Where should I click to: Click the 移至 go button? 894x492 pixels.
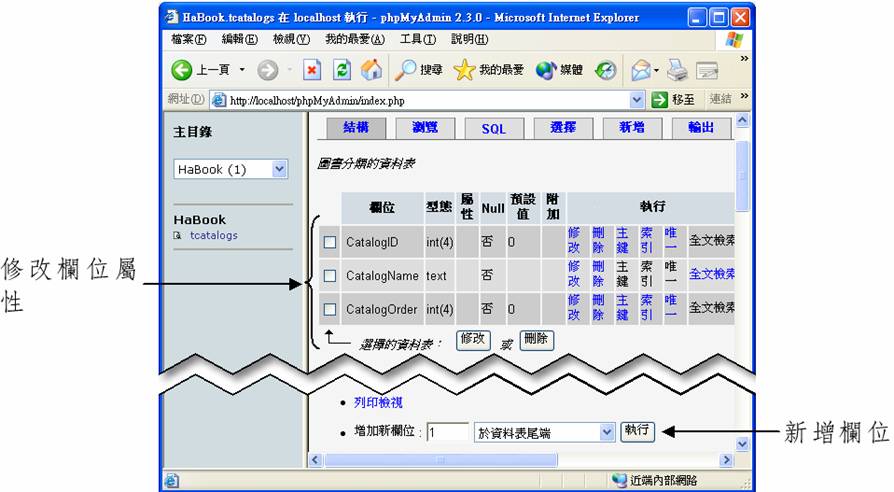[674, 100]
